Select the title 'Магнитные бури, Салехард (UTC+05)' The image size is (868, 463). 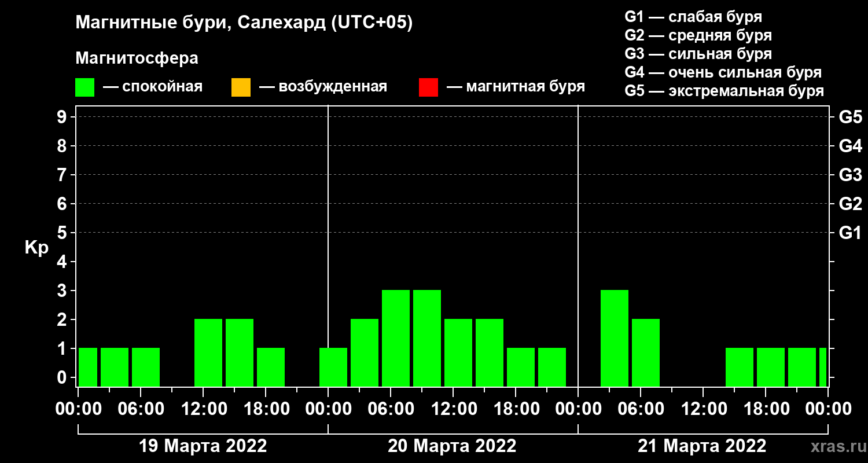pyautogui.click(x=244, y=23)
